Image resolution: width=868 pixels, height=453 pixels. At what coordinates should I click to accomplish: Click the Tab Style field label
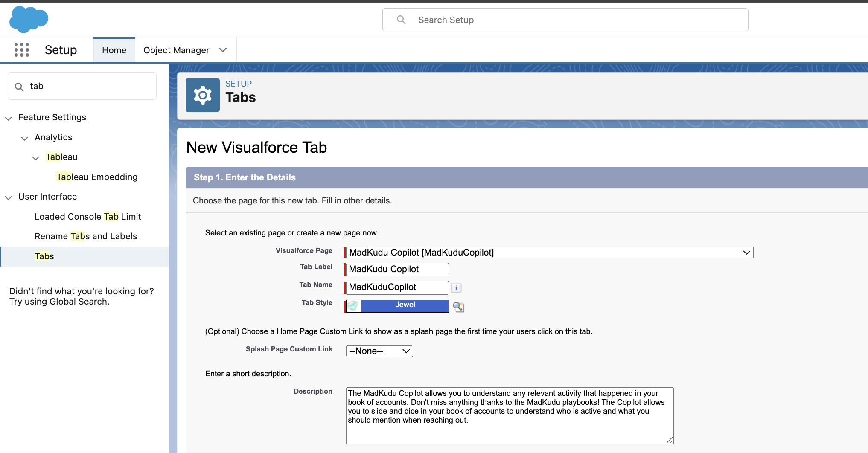[317, 302]
